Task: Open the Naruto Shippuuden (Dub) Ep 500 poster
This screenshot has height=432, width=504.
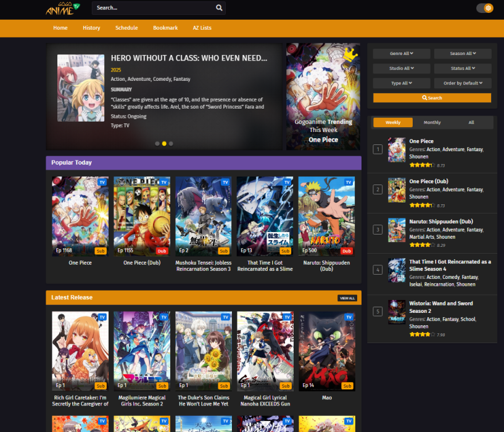Action: 326,216
